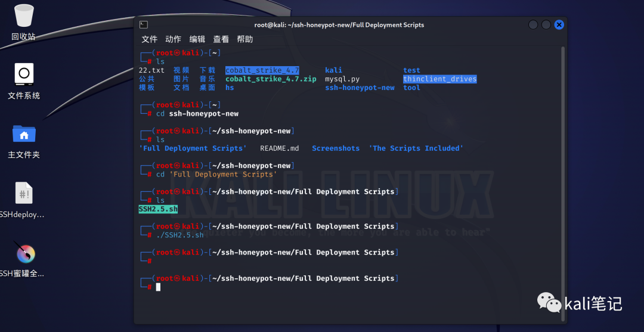Image resolution: width=644 pixels, height=332 pixels.
Task: Minimize the terminal window
Action: pos(533,24)
